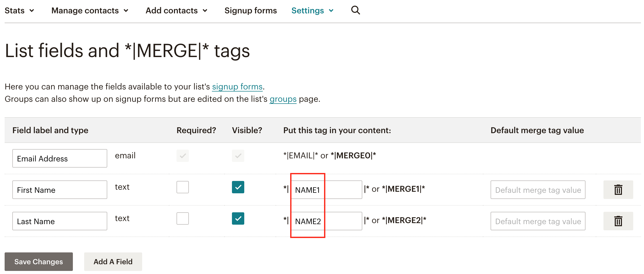Delete the Last Name field row
This screenshot has width=644, height=274.
pyautogui.click(x=618, y=221)
